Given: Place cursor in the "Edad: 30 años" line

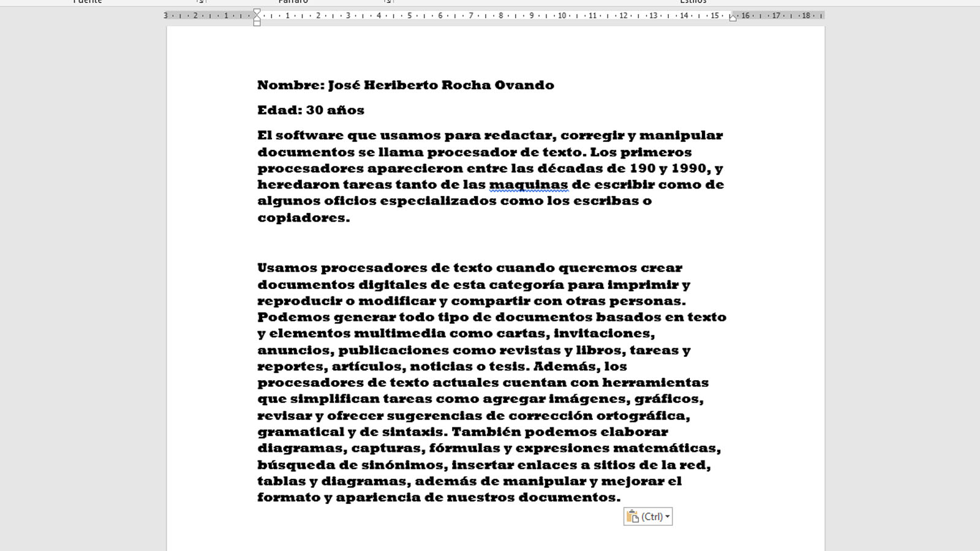Looking at the screenshot, I should tap(311, 110).
